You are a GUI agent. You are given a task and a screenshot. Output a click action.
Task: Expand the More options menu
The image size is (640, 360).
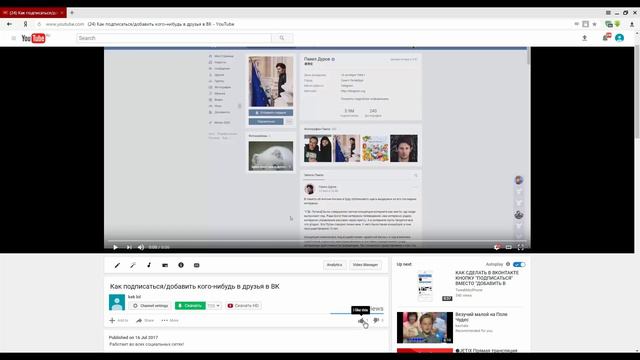(170, 320)
